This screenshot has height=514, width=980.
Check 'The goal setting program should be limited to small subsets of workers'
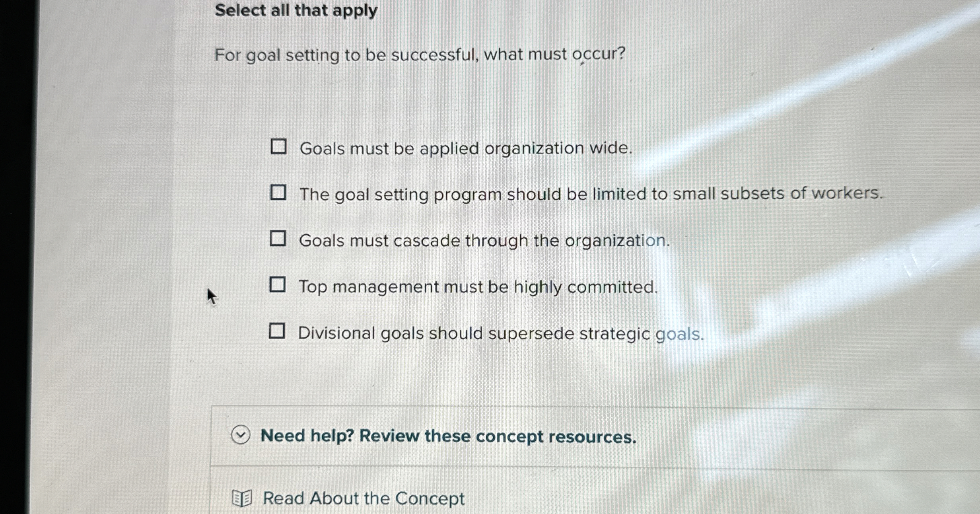(x=279, y=194)
